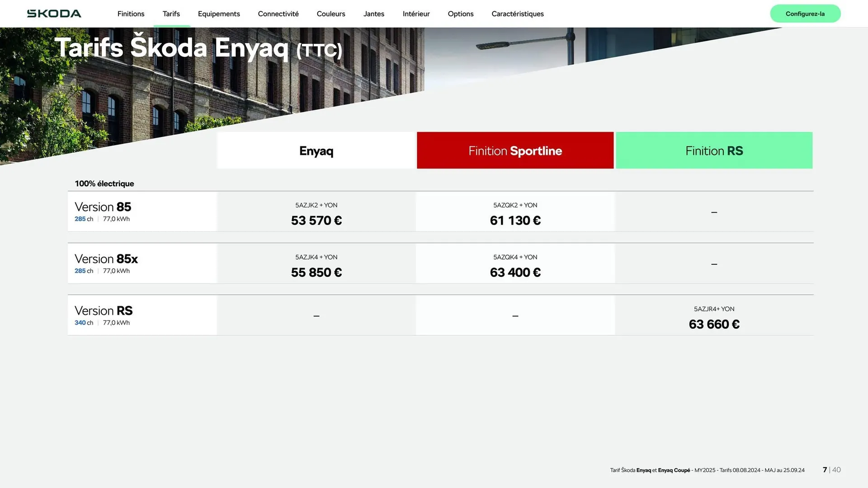Go to the Equipements section

pos(219,14)
